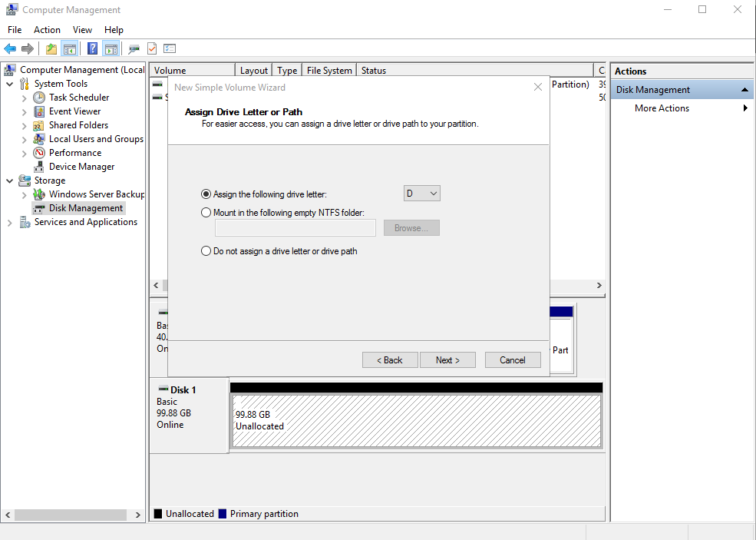Screen dimensions: 756x540
Task: Click the Performance gauge icon in tree
Action: [39, 153]
